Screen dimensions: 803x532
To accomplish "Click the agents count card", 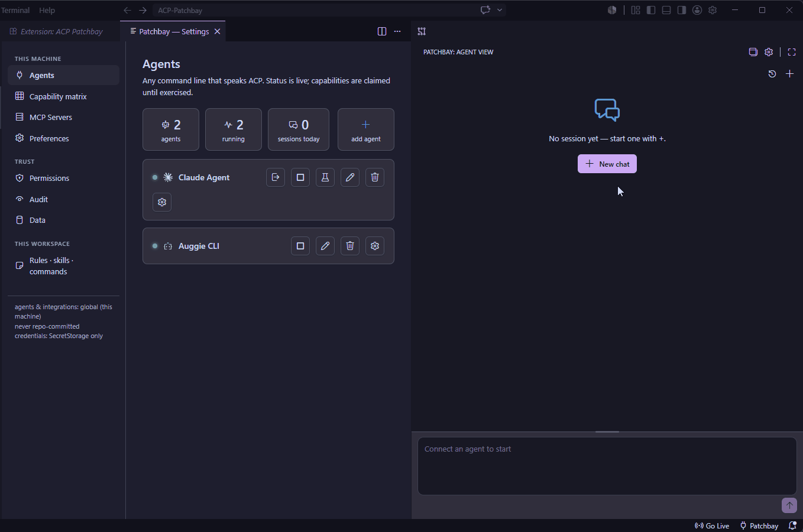I will [171, 129].
